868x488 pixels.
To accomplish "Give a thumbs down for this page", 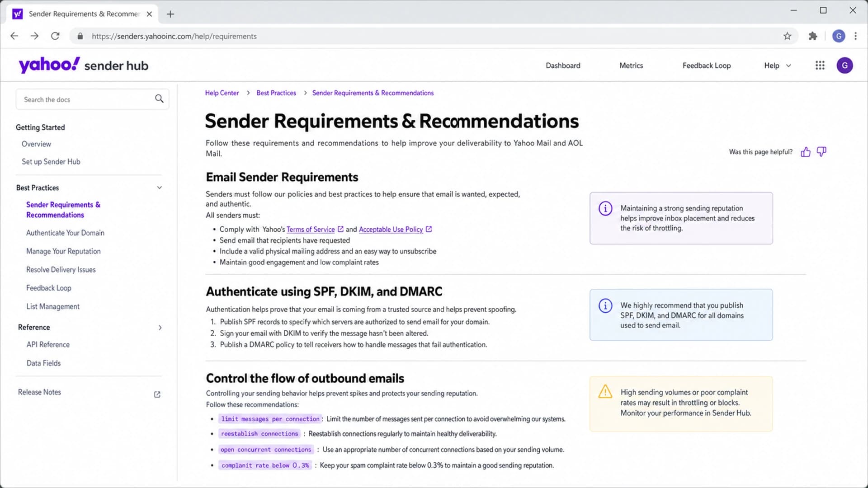I will [x=821, y=152].
